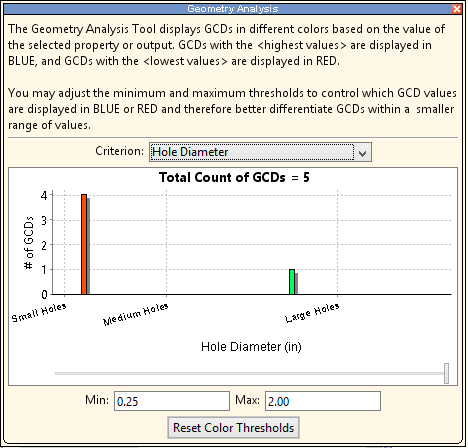Click the Geometry Analysis title bar text
Screen dimensions: 468x448
[x=233, y=9]
